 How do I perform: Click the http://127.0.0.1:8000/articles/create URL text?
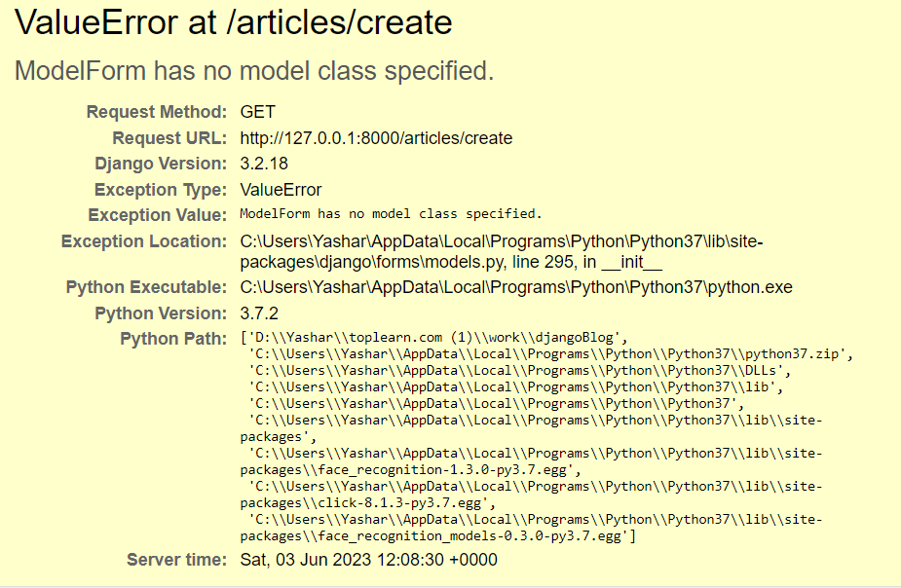(x=376, y=138)
